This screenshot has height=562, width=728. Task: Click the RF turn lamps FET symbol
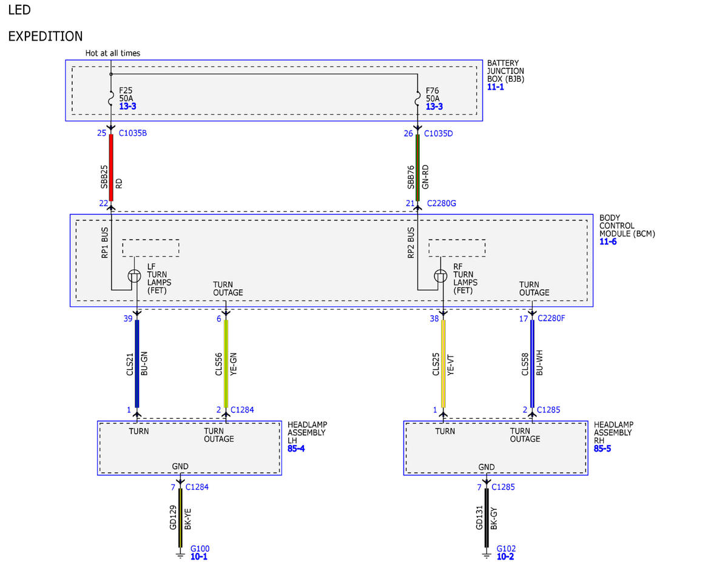pos(440,276)
